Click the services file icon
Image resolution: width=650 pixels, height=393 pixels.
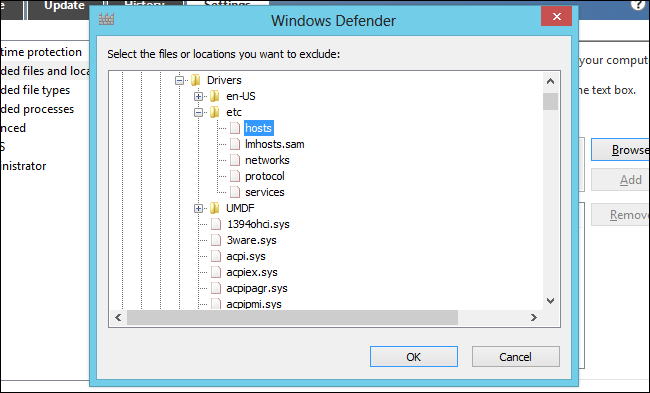point(235,192)
